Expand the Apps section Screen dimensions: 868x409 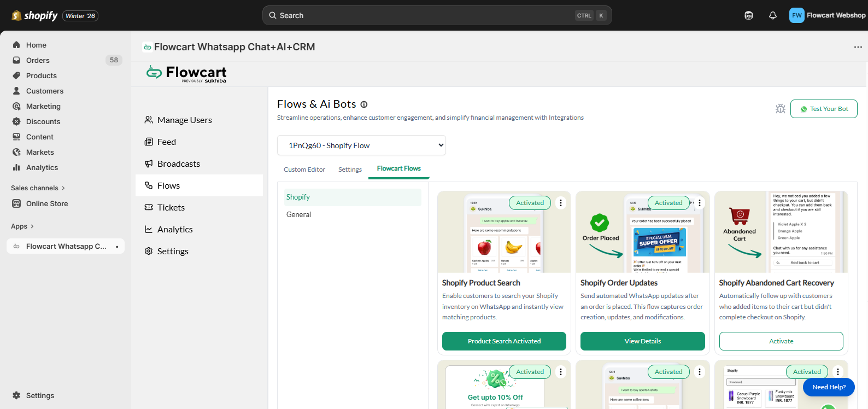click(22, 226)
